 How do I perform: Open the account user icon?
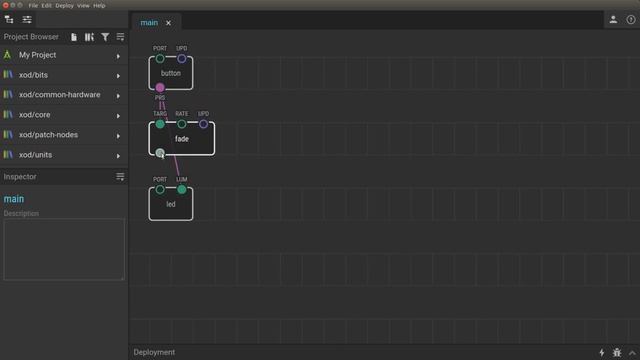(613, 20)
